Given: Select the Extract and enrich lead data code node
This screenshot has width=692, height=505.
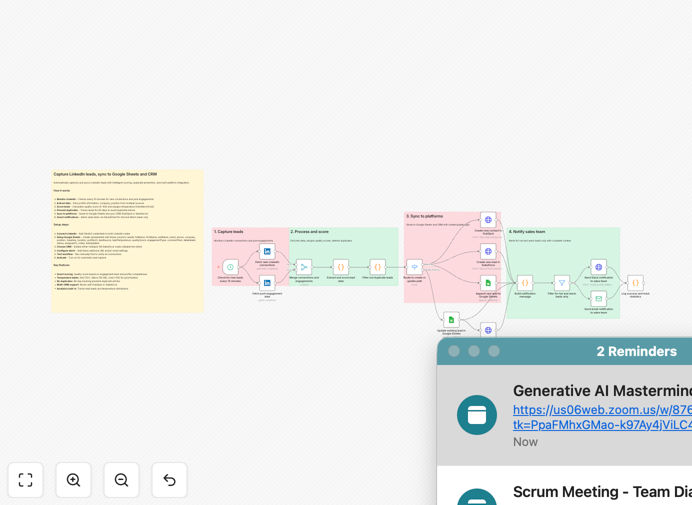Looking at the screenshot, I should coord(341,267).
